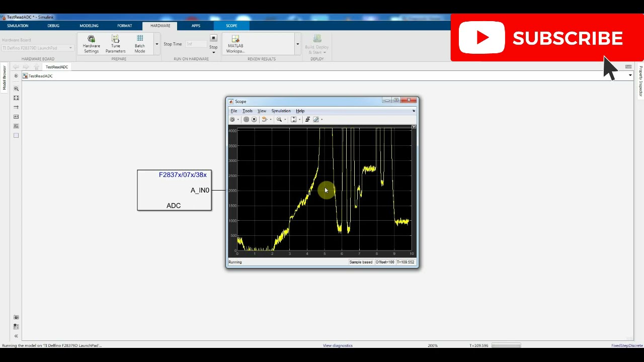644x362 pixels.
Task: Open highlight block dropdown arrow
Action: click(x=270, y=120)
